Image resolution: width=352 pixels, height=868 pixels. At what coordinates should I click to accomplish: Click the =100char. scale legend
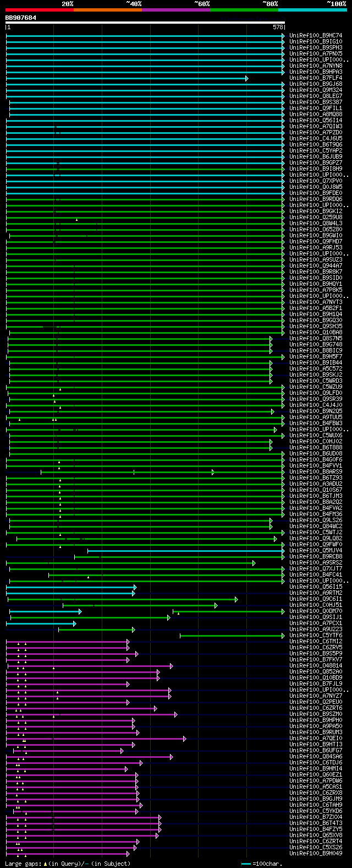coord(261,864)
